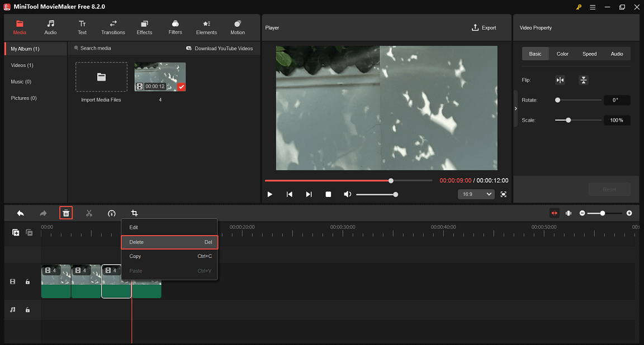Open the Elements tab
Image resolution: width=644 pixels, height=345 pixels.
[x=206, y=27]
